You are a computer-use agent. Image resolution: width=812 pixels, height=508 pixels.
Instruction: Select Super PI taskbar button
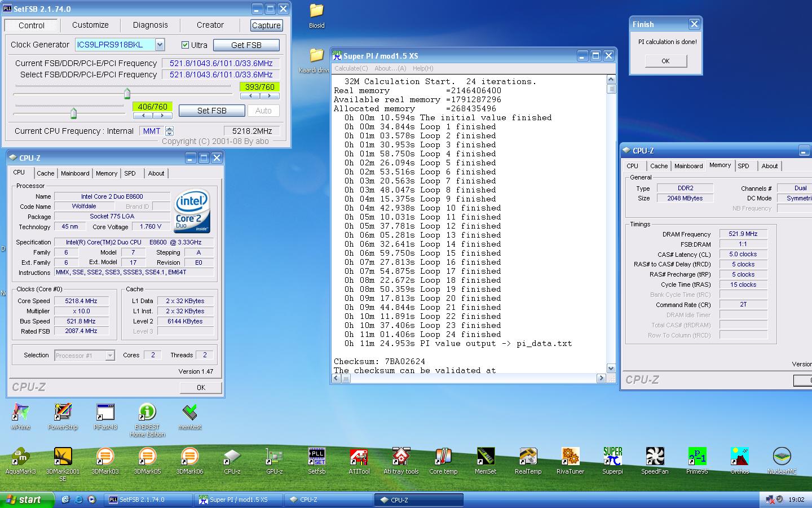(x=238, y=500)
